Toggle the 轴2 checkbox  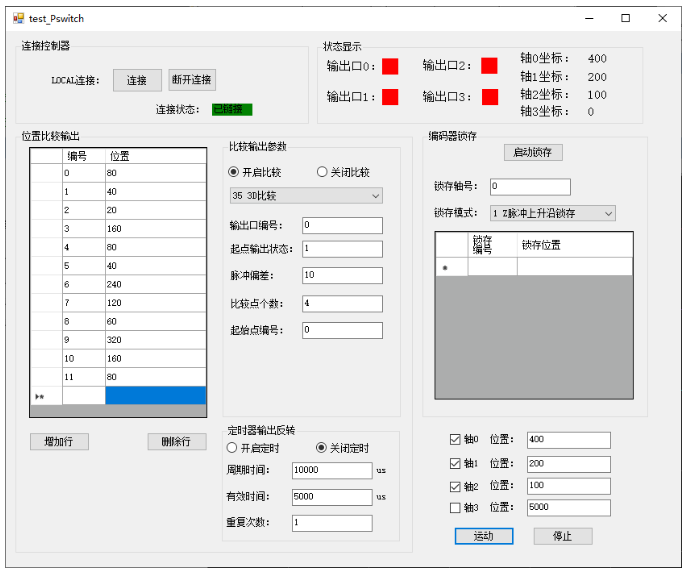click(455, 486)
